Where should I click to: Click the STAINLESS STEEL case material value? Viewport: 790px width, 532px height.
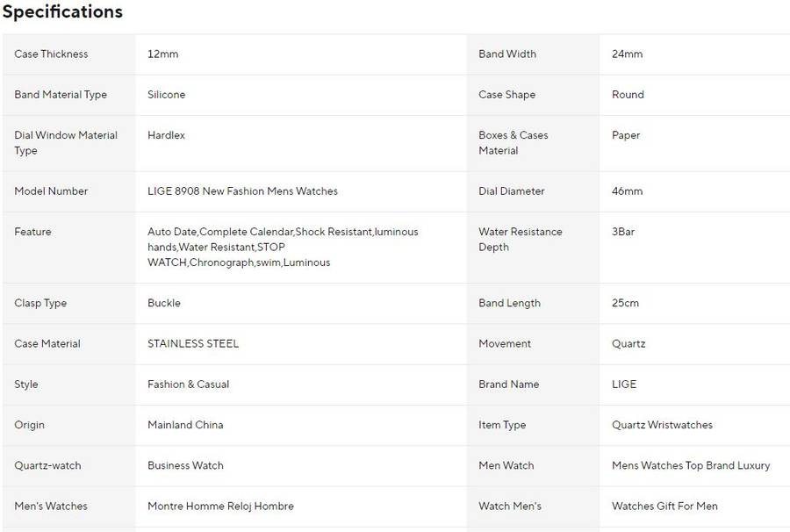193,344
